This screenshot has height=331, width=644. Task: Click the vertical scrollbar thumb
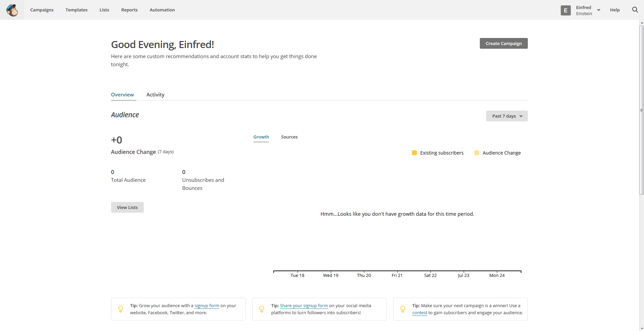(x=642, y=110)
